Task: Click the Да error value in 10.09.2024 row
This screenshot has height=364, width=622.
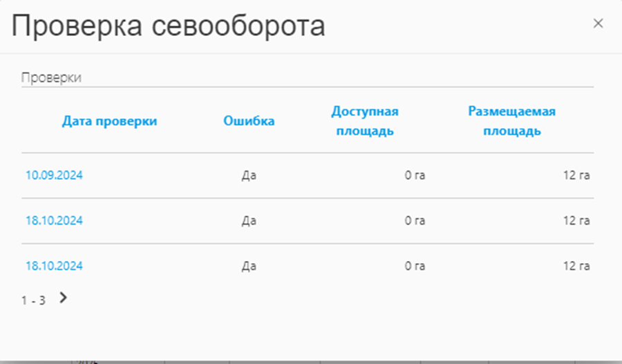Action: [x=249, y=175]
